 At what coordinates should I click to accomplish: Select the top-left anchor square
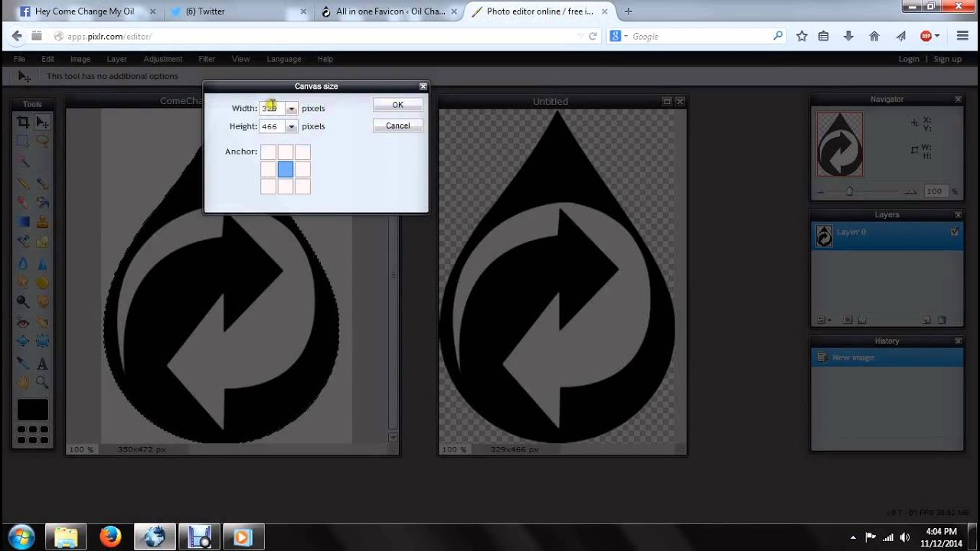(x=267, y=152)
